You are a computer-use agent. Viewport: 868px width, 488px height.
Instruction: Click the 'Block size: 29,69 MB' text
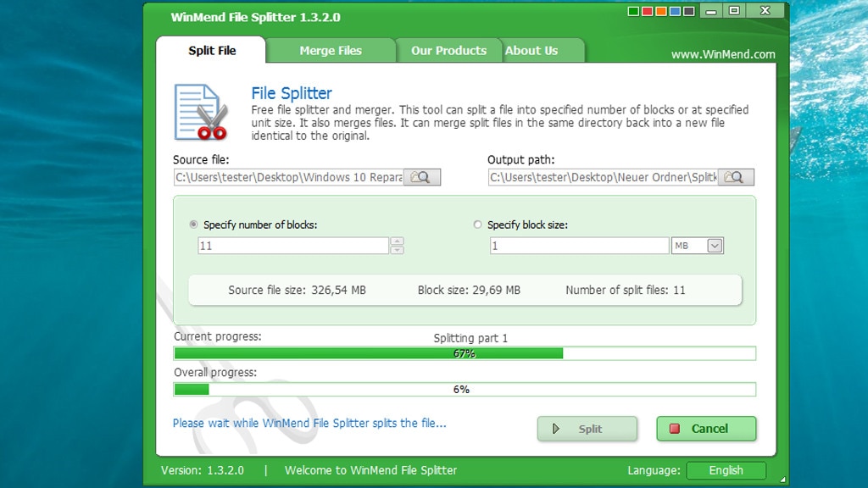(x=469, y=290)
